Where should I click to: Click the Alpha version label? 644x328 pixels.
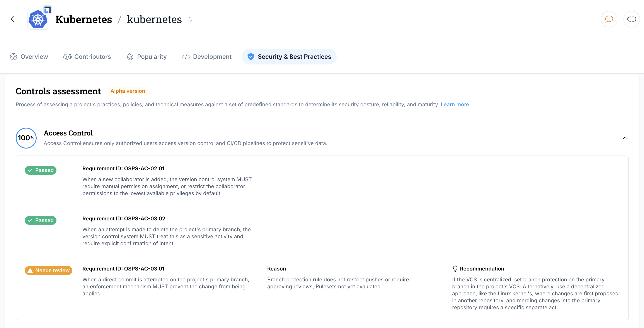click(128, 91)
